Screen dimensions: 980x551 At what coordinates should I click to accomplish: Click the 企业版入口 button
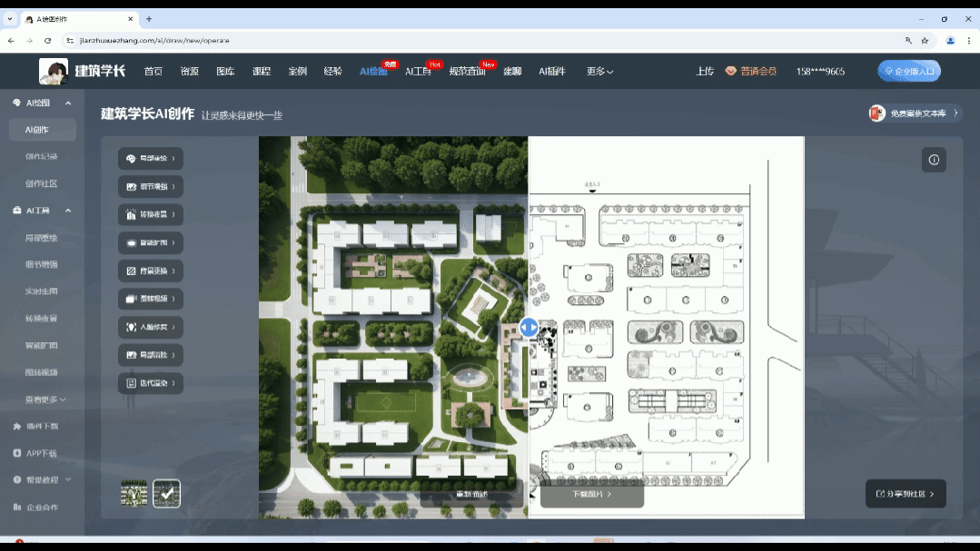coord(909,71)
